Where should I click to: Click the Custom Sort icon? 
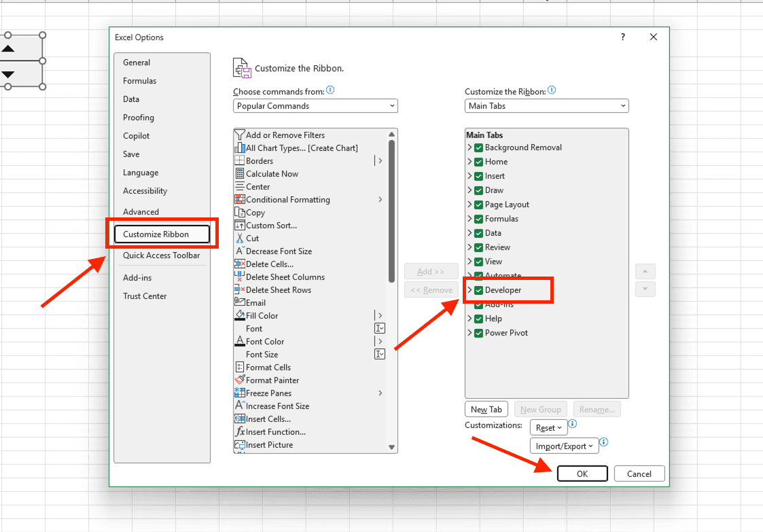click(x=239, y=226)
